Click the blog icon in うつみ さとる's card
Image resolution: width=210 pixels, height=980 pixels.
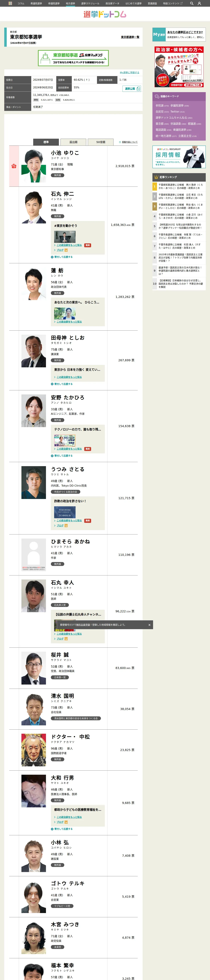coord(66,525)
